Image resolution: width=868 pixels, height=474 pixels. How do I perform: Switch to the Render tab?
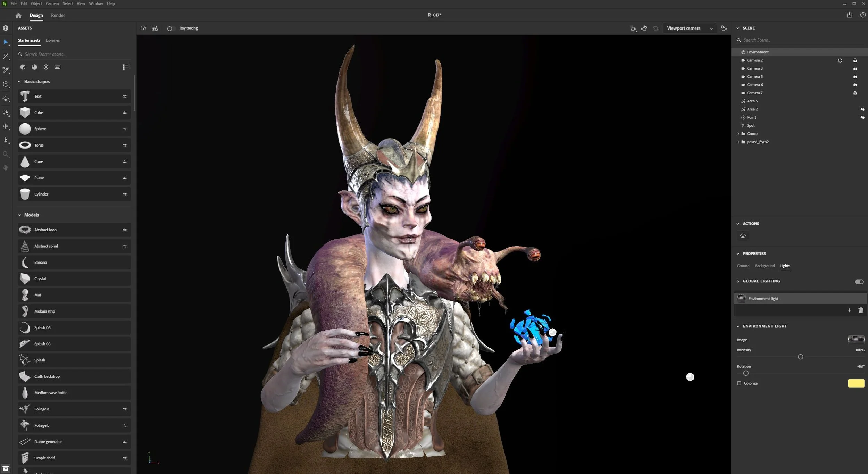point(58,15)
